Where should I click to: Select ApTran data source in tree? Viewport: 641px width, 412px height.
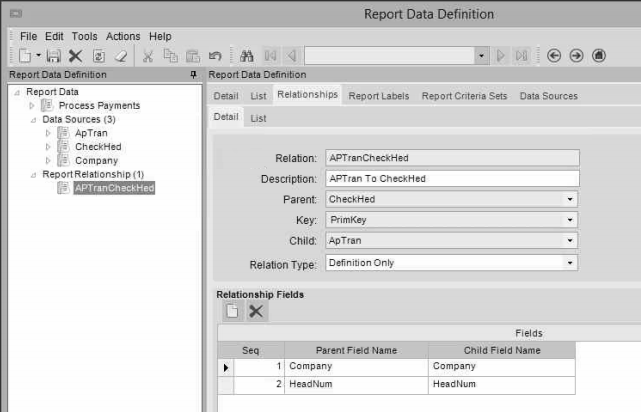[91, 133]
